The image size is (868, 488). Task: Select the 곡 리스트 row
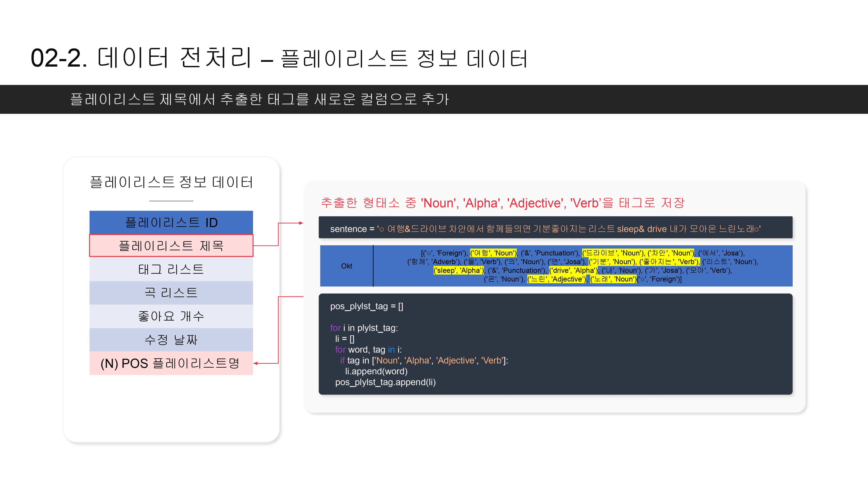[x=171, y=292]
